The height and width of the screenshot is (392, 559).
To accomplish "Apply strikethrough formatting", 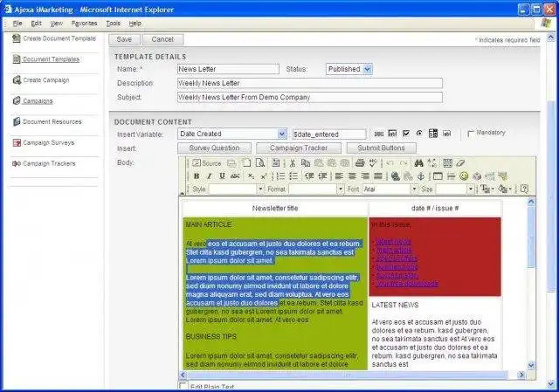I will coord(235,176).
